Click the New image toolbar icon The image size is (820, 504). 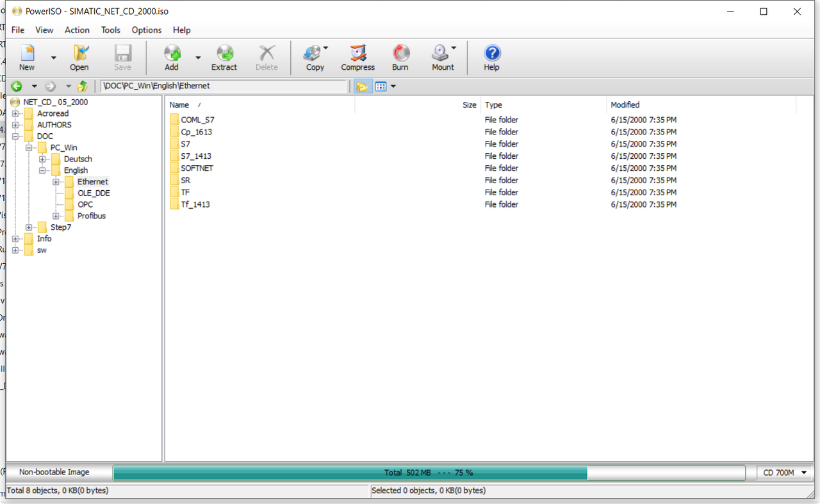27,58
